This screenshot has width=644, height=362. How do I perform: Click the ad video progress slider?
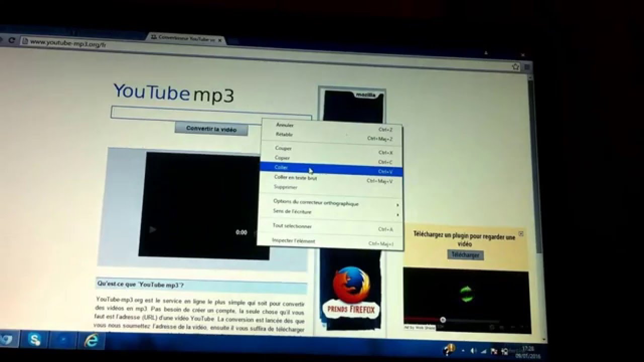[443, 320]
